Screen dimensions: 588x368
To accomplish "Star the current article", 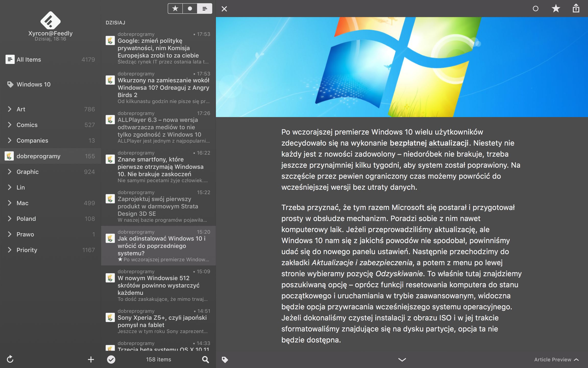I will tap(556, 9).
